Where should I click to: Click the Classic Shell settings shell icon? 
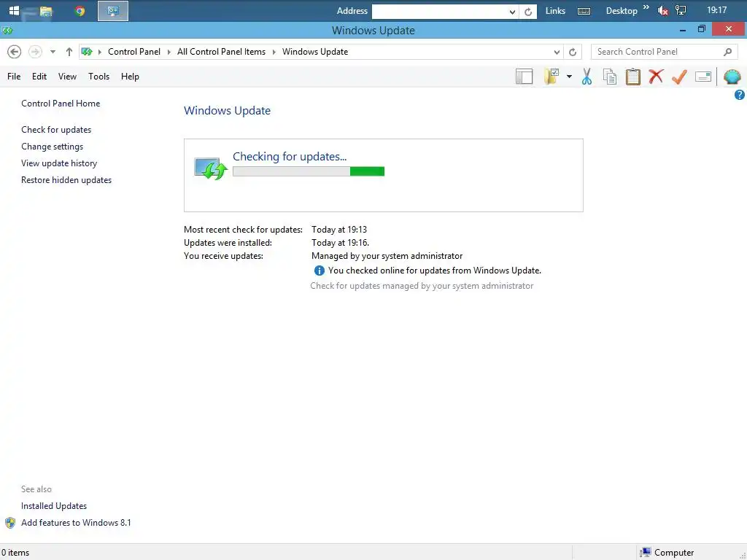click(732, 76)
